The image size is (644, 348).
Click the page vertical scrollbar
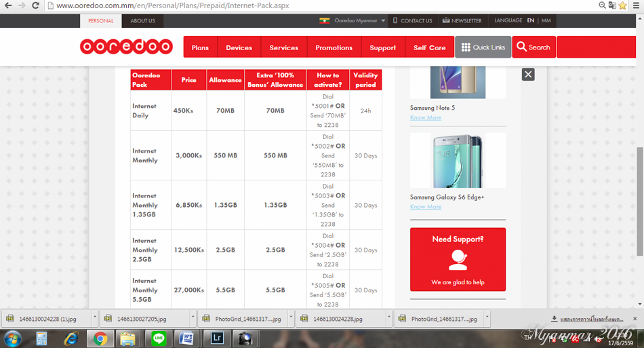[x=639, y=201]
